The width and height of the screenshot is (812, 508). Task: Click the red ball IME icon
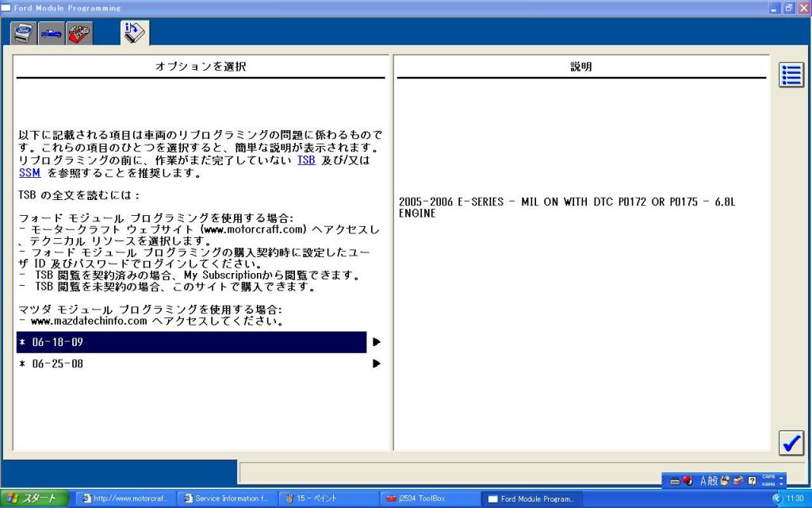click(688, 480)
